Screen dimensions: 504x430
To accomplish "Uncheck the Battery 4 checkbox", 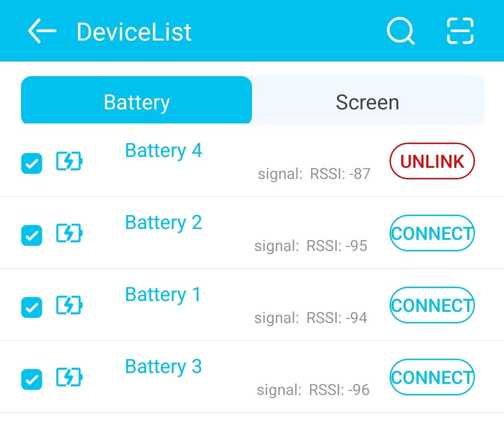I will (32, 163).
